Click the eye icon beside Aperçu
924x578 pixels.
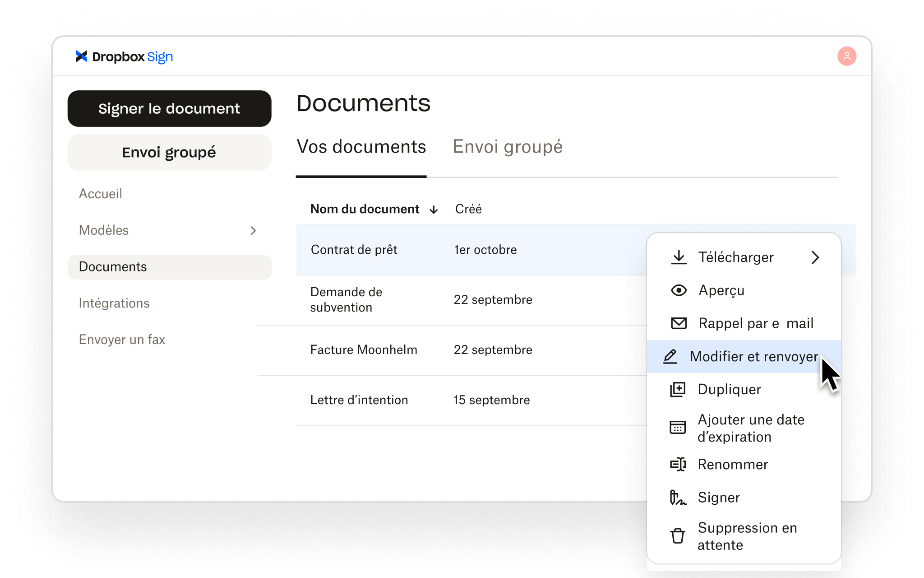pyautogui.click(x=679, y=290)
